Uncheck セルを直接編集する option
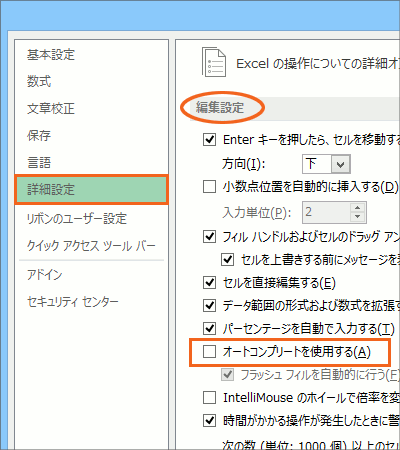 click(209, 283)
